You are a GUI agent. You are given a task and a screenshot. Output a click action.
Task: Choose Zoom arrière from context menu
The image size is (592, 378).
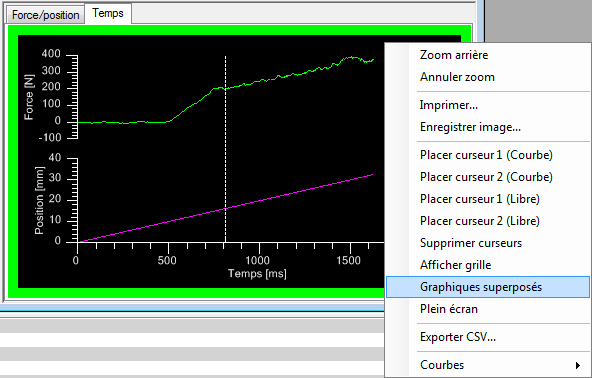487,55
